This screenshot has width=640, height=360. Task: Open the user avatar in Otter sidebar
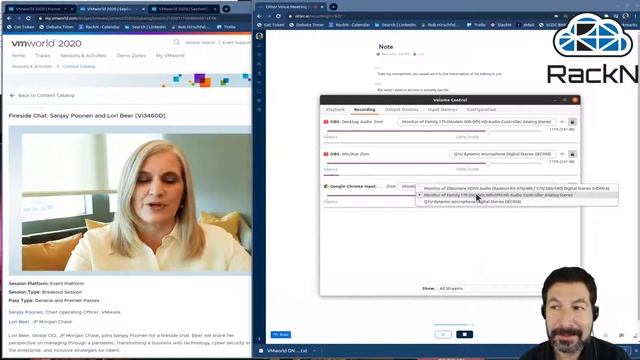point(259,36)
